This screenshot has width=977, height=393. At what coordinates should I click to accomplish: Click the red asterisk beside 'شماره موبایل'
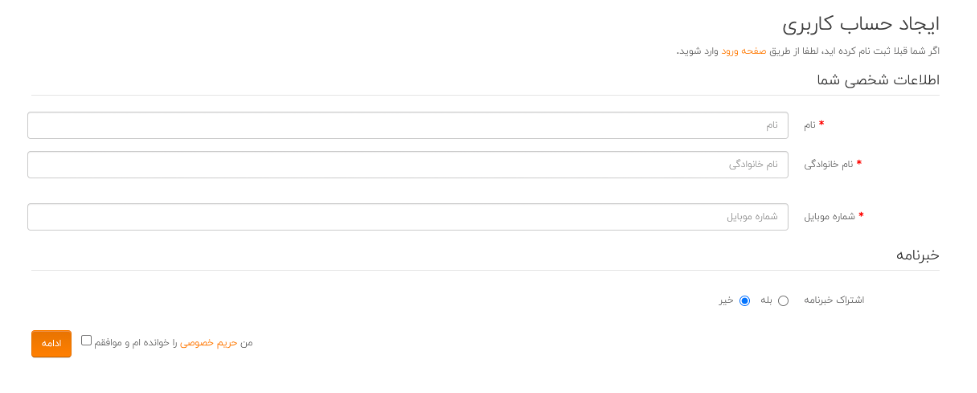861,215
